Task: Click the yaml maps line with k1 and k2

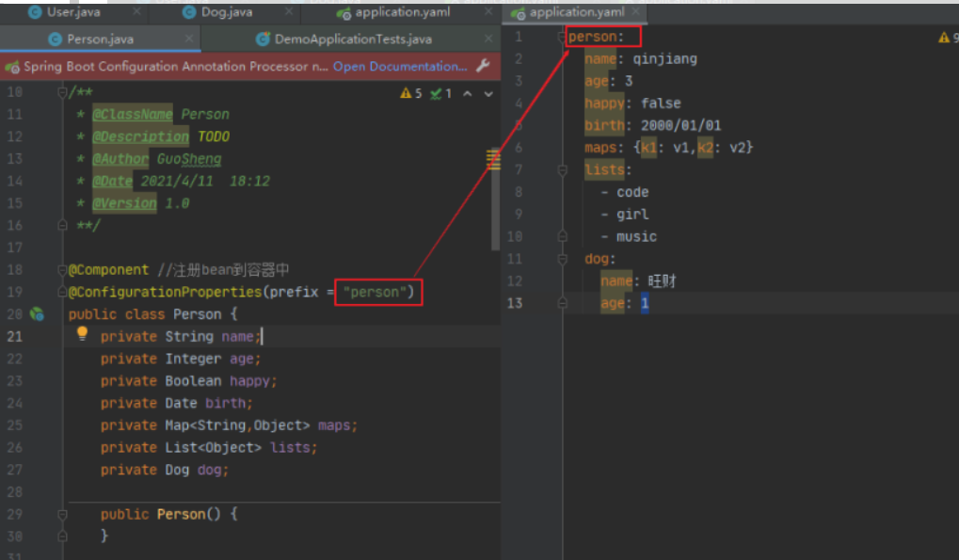Action: pyautogui.click(x=669, y=148)
